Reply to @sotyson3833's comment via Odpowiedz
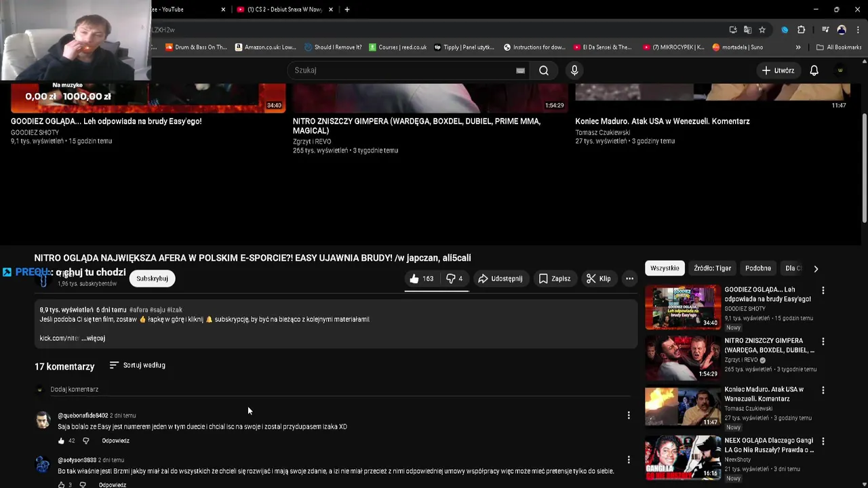 113,485
